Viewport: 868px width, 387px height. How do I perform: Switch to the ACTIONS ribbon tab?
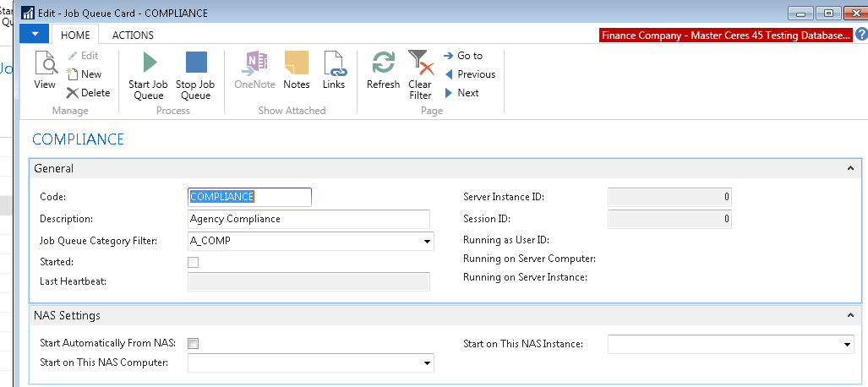(133, 35)
